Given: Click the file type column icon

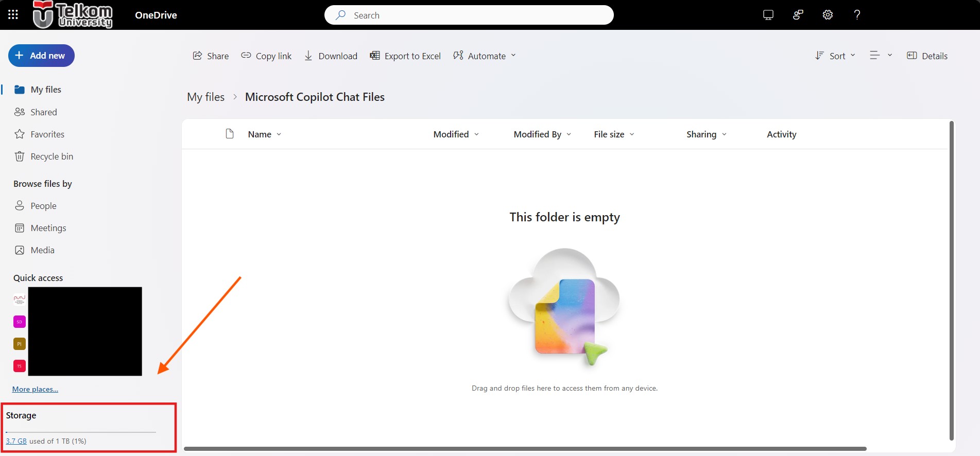Looking at the screenshot, I should tap(230, 134).
